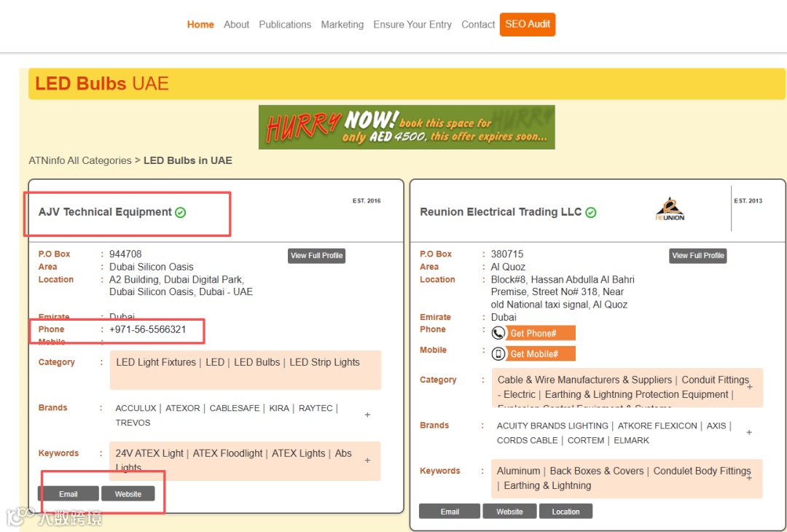Screen dimensions: 787x532
Task: Click the ELMARK brand
Action: 631,441
